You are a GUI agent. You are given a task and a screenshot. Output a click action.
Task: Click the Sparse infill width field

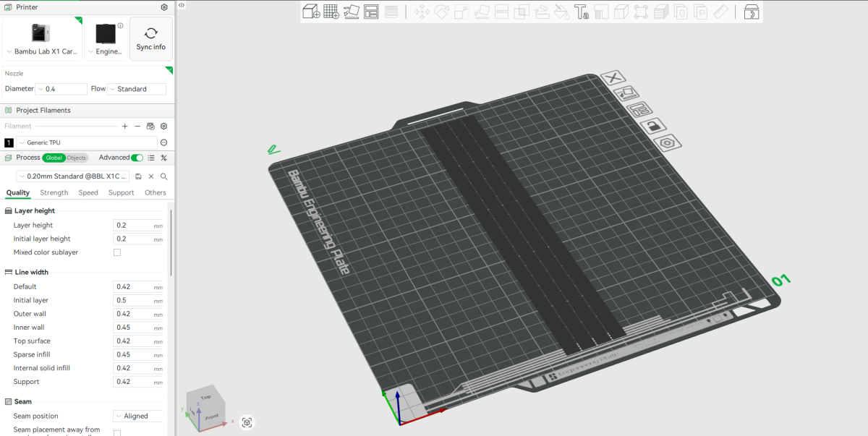pyautogui.click(x=138, y=354)
